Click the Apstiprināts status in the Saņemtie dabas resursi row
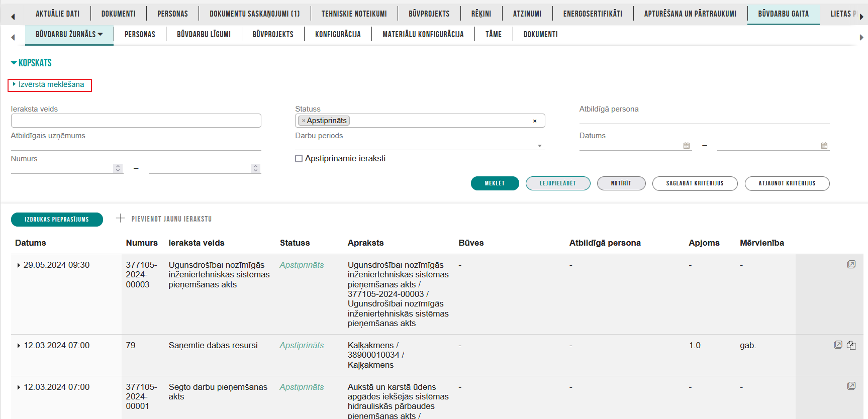This screenshot has height=419, width=868. coord(302,345)
